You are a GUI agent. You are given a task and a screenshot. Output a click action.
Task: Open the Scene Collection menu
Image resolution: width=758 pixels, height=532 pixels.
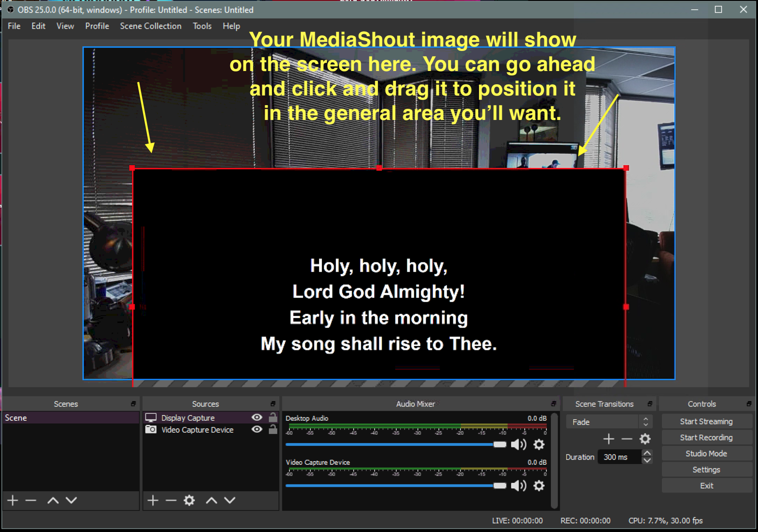click(x=150, y=26)
